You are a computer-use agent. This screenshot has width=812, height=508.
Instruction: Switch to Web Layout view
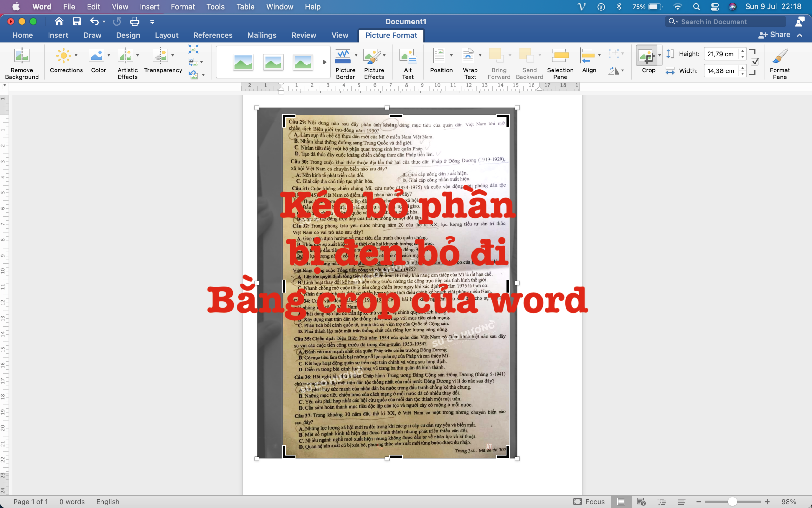click(x=641, y=502)
